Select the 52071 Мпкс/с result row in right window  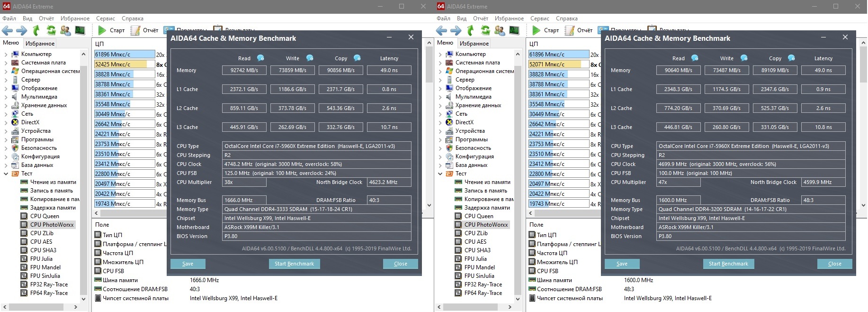pos(559,64)
